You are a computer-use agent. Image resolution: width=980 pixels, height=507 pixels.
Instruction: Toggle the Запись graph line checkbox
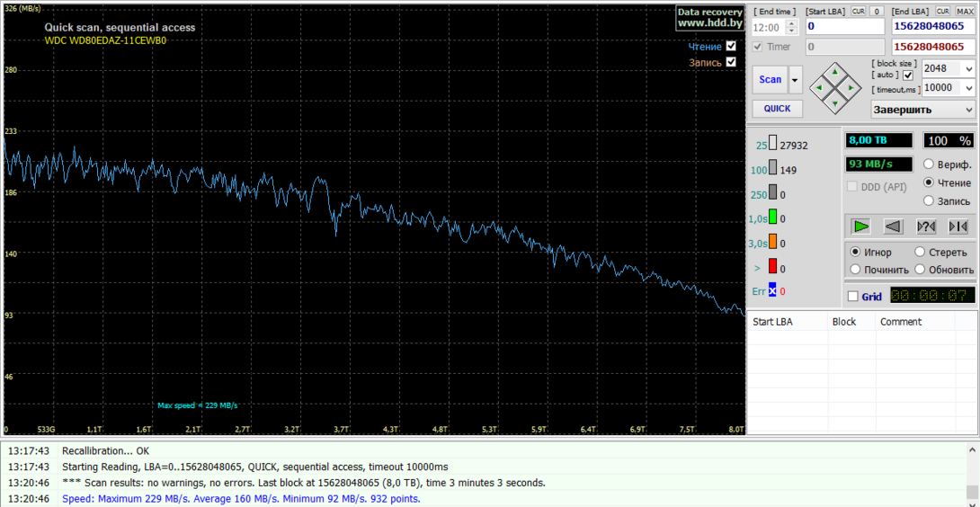click(x=731, y=62)
